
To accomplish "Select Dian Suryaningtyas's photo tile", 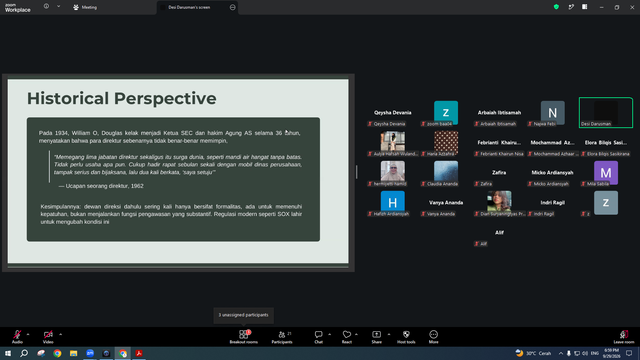I will click(x=499, y=203).
